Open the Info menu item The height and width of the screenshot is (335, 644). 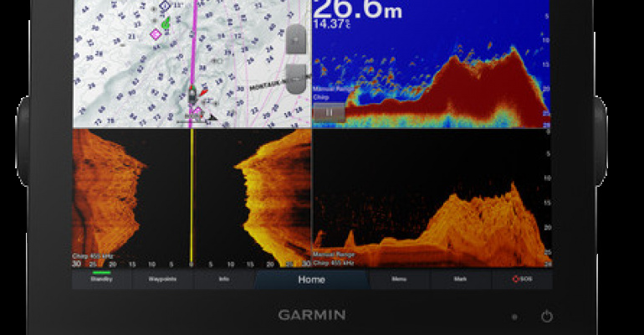(224, 279)
